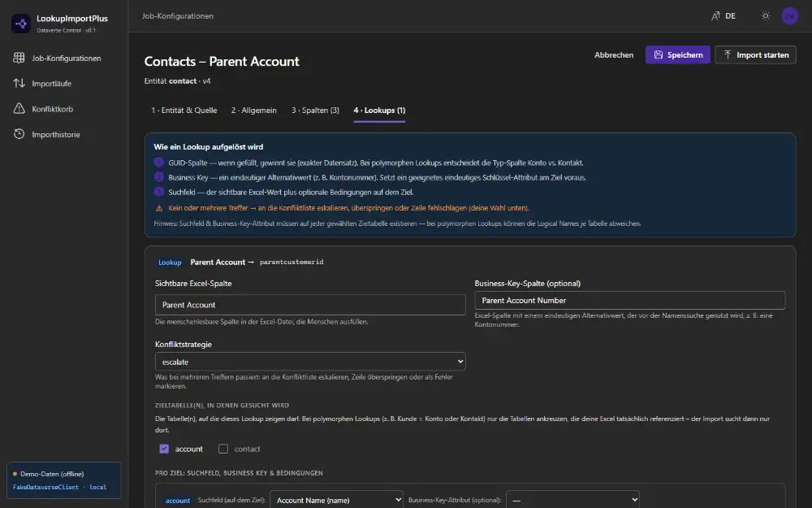
Task: Switch to the 3 · Spalten (3) tab
Action: coord(315,111)
